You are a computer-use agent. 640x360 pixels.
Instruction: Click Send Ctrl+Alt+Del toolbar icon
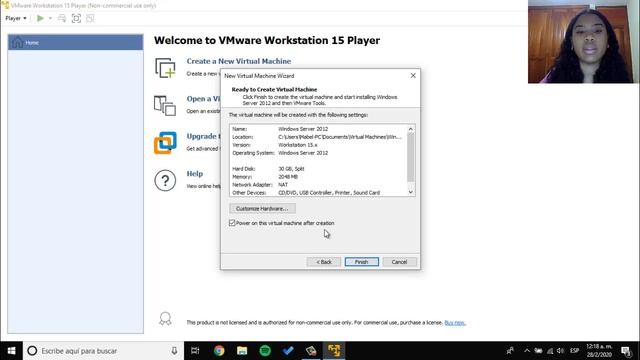coord(62,18)
